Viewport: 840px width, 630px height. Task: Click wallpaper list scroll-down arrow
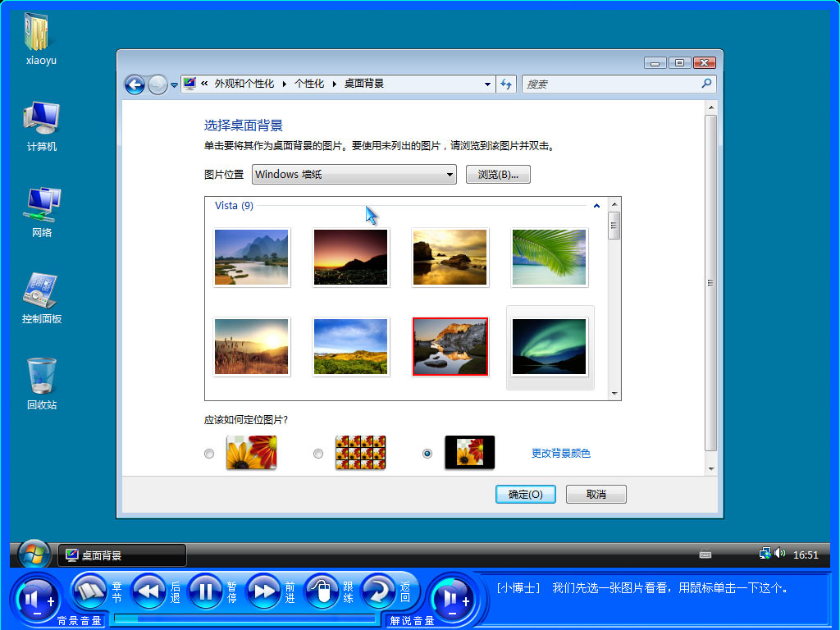pyautogui.click(x=614, y=394)
